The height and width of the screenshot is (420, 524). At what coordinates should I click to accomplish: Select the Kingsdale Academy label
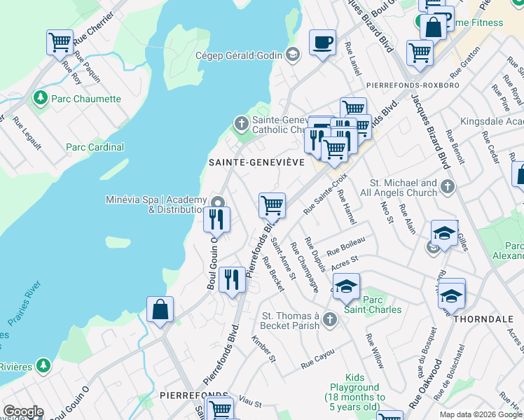492,121
